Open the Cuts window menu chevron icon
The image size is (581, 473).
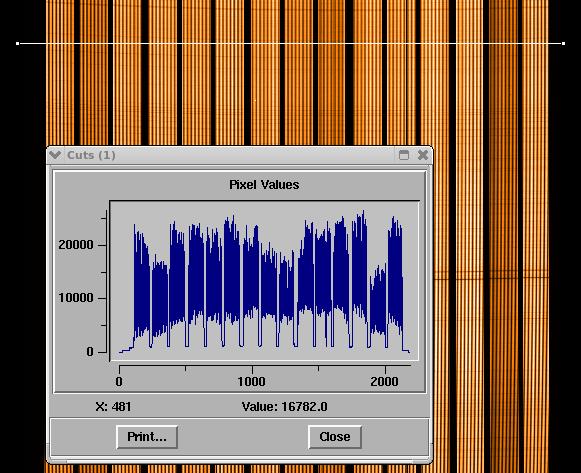pyautogui.click(x=55, y=155)
